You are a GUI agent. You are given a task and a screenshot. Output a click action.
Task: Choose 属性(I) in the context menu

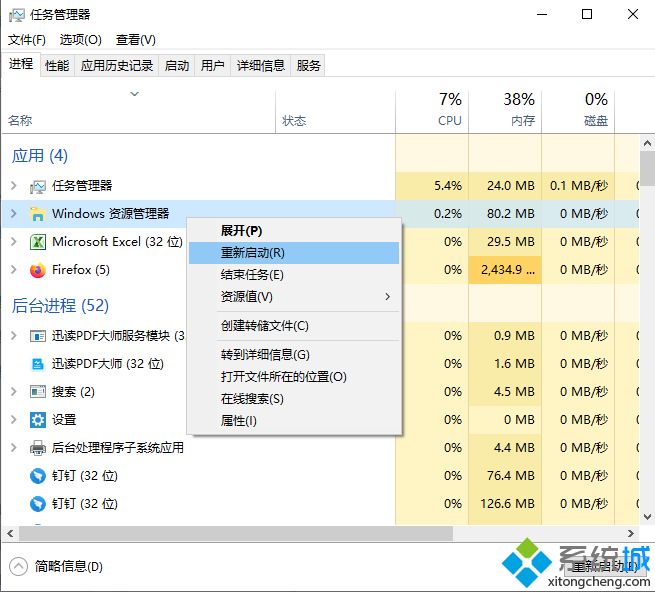click(x=294, y=421)
